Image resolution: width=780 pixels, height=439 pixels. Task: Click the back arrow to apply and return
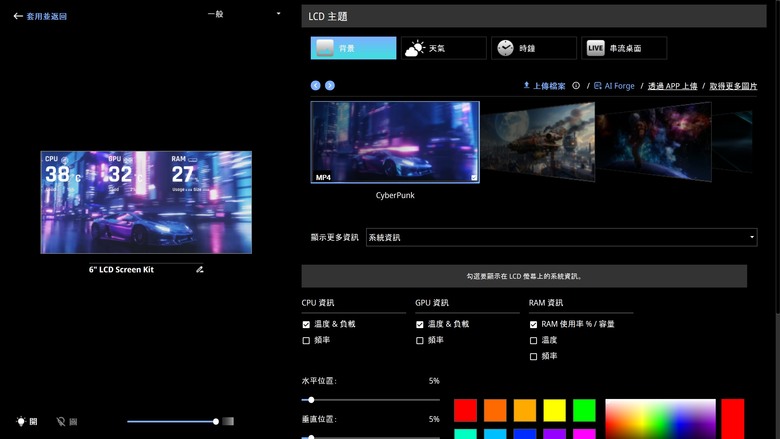(18, 16)
